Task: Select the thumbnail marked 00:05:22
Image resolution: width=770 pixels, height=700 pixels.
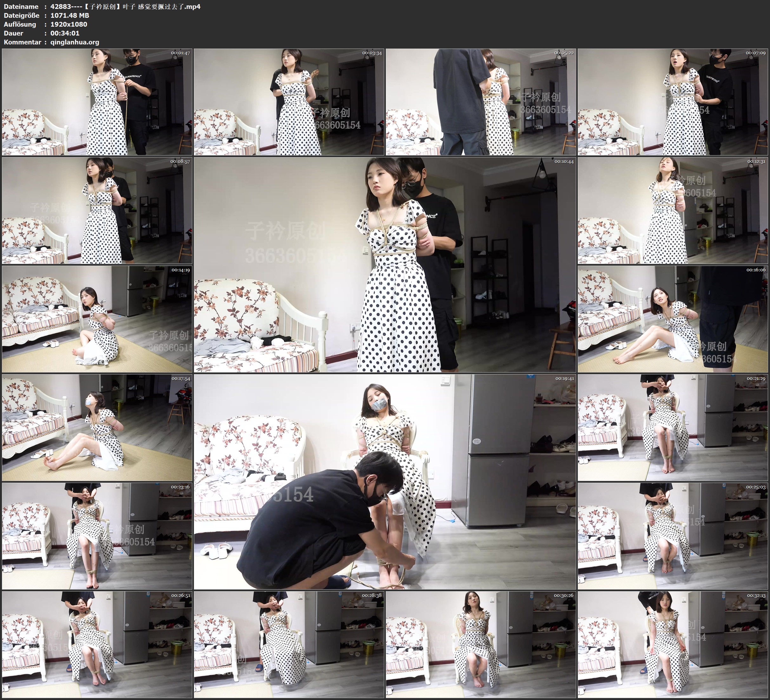Action: coord(480,102)
